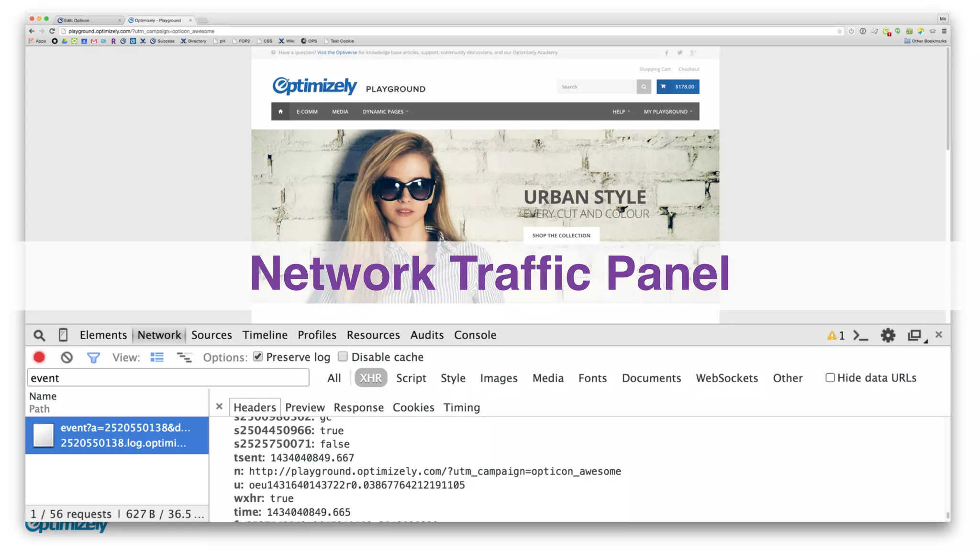Toggle device mode phone icon
The image size is (980, 551).
[63, 335]
